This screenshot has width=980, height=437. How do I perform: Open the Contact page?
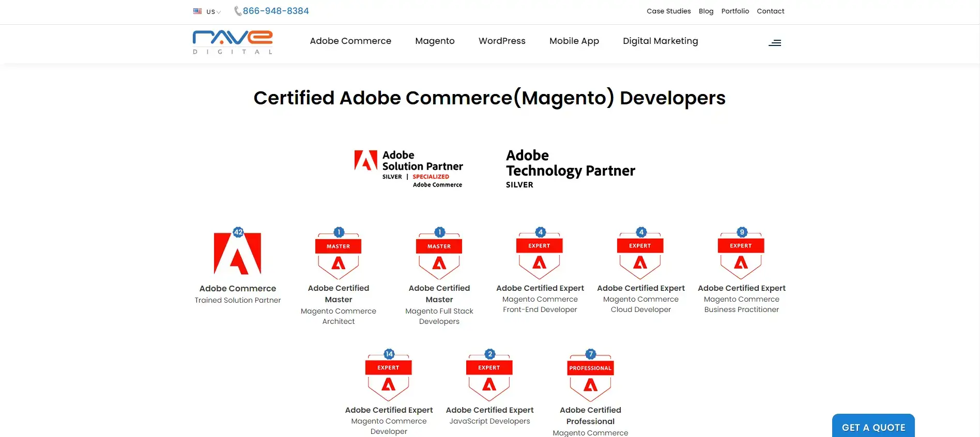(770, 11)
